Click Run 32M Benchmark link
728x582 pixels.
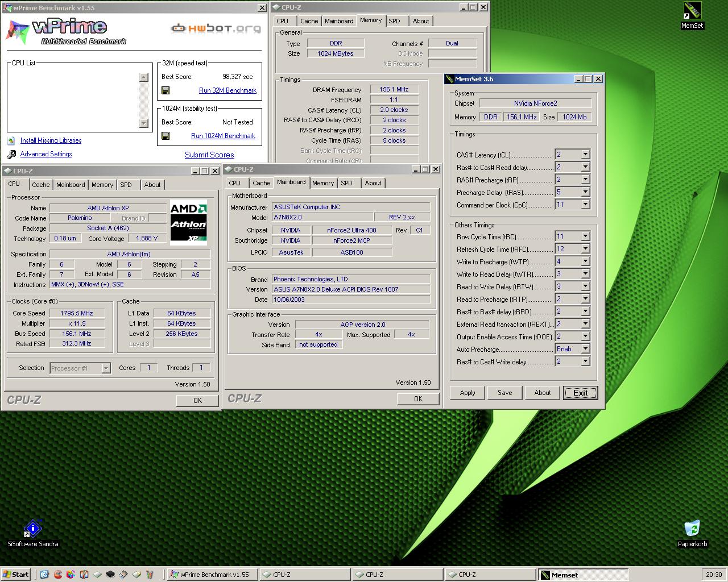tap(227, 90)
